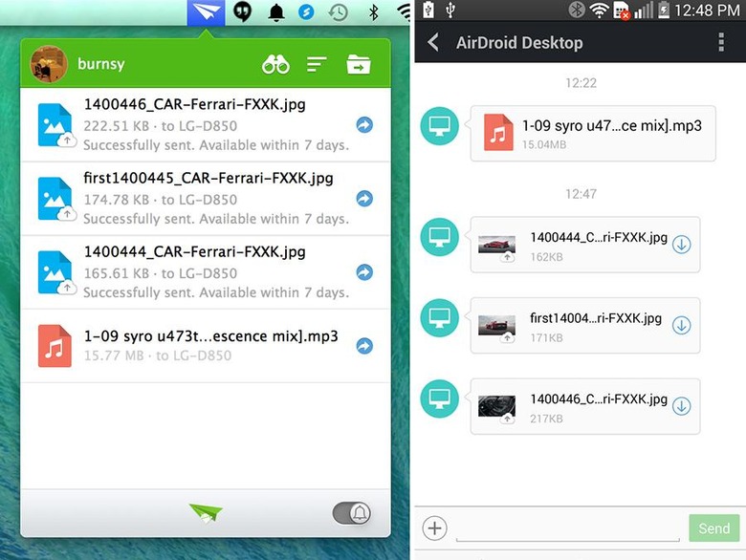Image resolution: width=746 pixels, height=560 pixels.
Task: Open Hangouts icon in menu bar
Action: click(243, 11)
